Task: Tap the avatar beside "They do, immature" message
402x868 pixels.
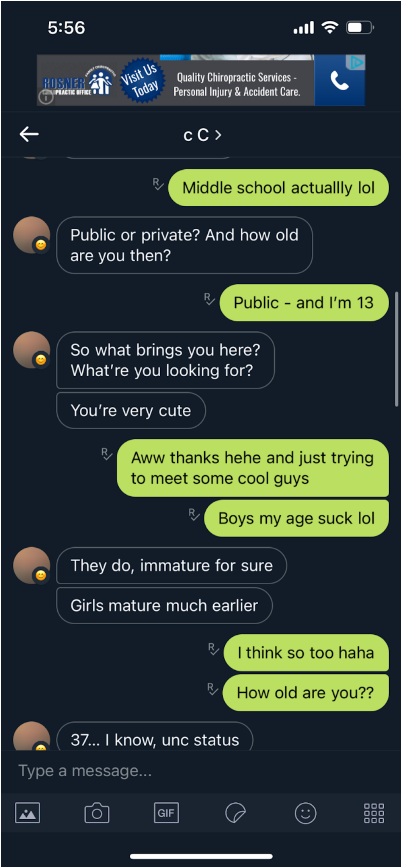Action: pyautogui.click(x=31, y=565)
